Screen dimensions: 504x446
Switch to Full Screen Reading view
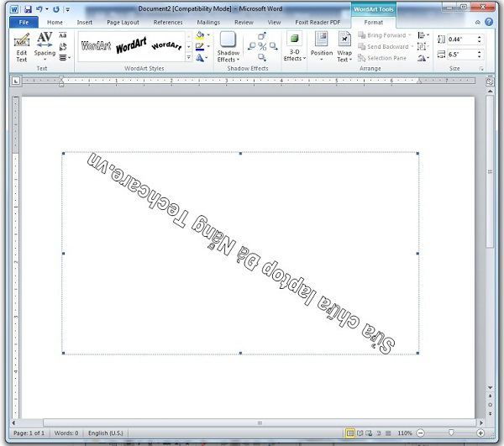[x=360, y=433]
